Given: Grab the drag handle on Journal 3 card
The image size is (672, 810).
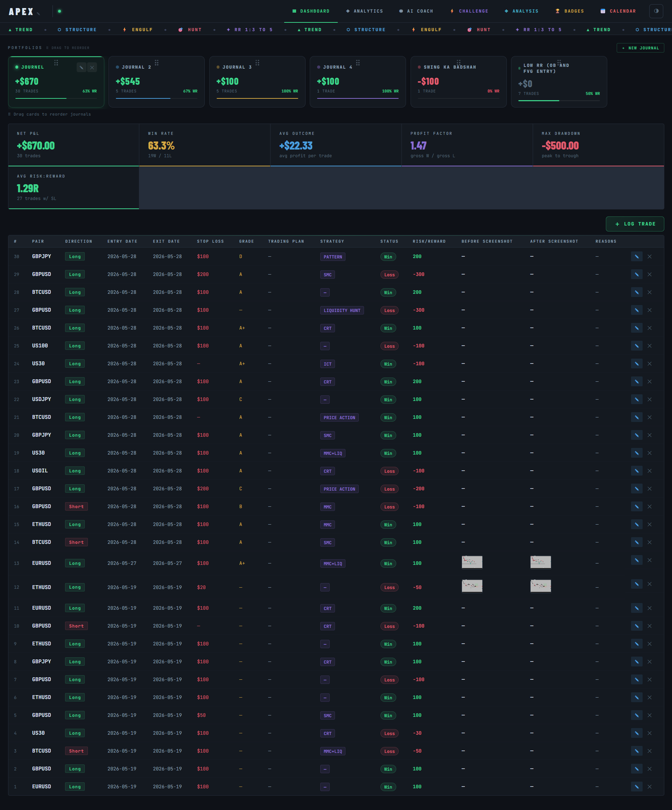Looking at the screenshot, I should pos(257,62).
